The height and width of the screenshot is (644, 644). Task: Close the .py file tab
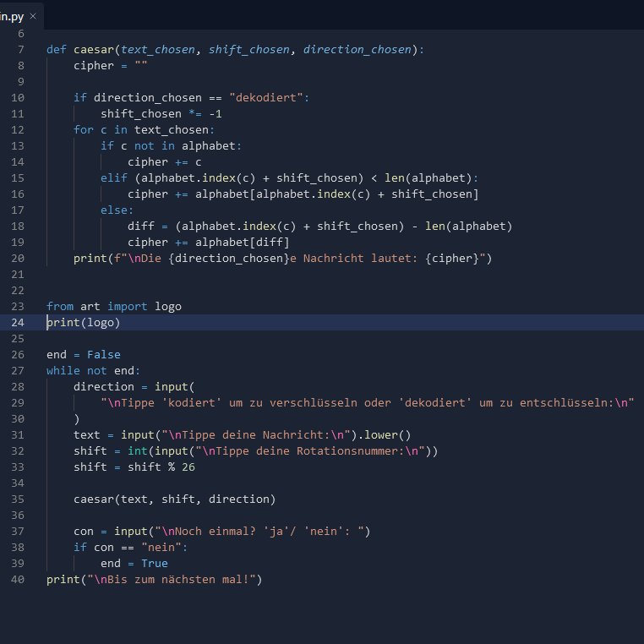(x=33, y=16)
